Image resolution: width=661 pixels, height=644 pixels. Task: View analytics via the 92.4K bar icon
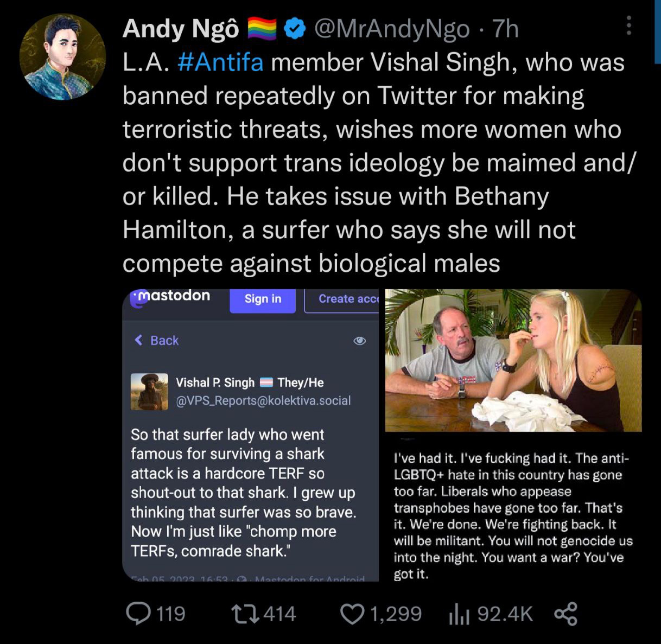click(459, 614)
